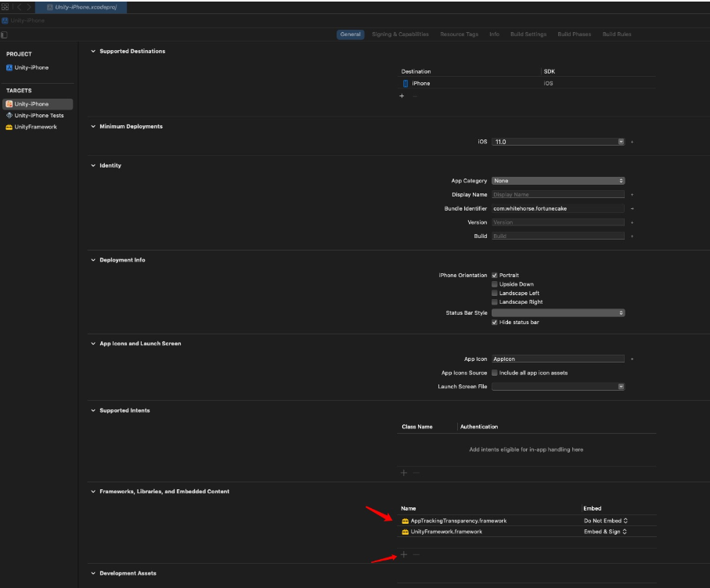710x588 pixels.
Task: Click the arrow beside Bundle Identifier field
Action: [x=633, y=209]
